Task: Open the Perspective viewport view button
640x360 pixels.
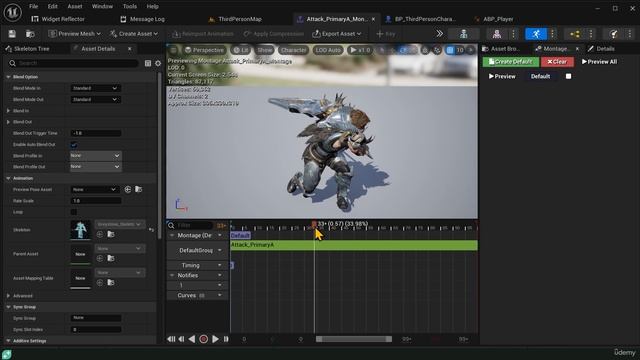Action: [x=204, y=50]
